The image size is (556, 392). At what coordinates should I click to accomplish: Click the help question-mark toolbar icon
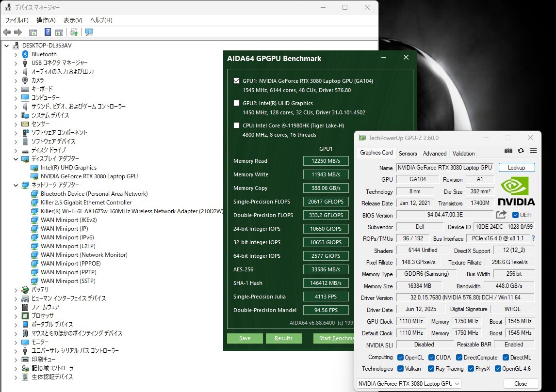[48, 32]
